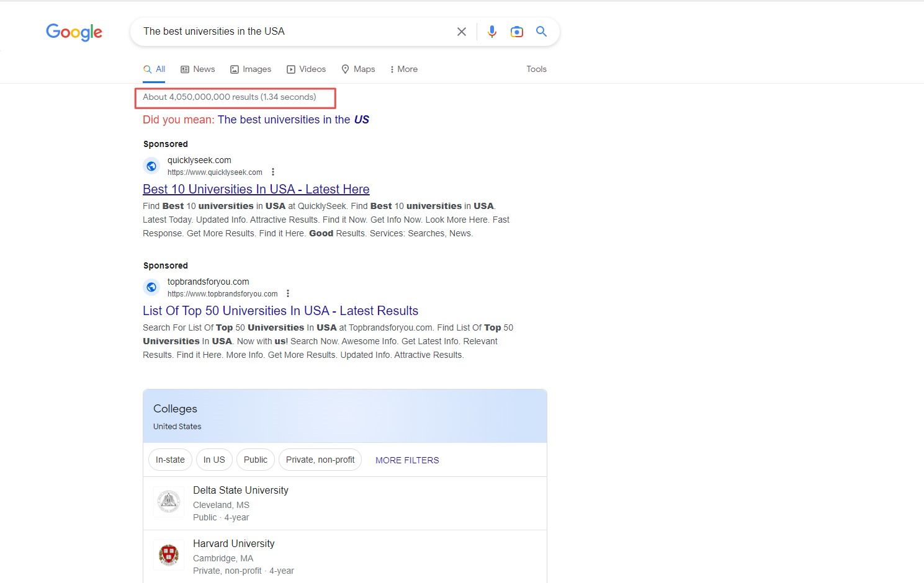Expand the More search options menu

403,69
